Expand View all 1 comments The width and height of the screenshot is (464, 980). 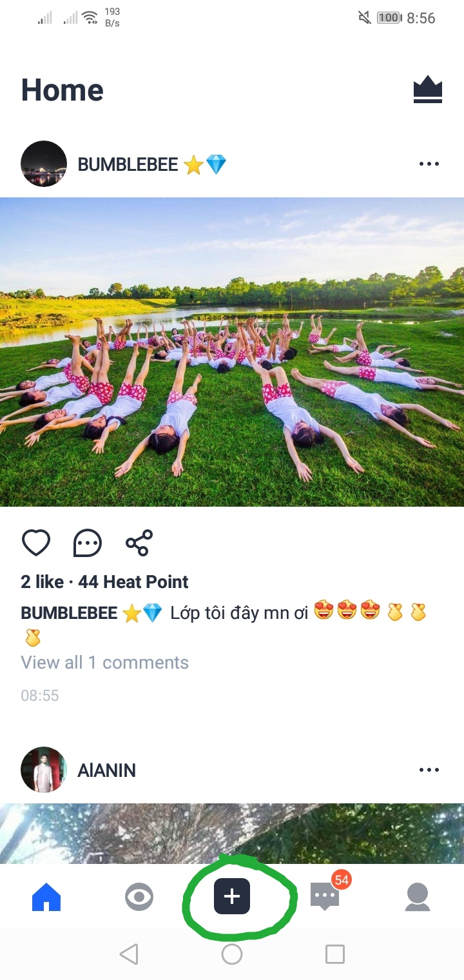[105, 663]
